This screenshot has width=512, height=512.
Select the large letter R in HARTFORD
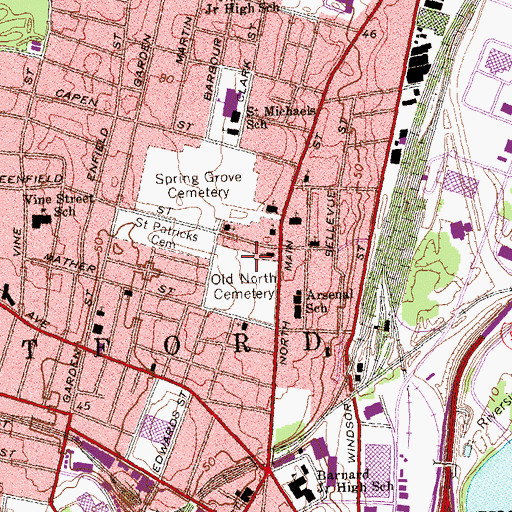click(x=242, y=343)
